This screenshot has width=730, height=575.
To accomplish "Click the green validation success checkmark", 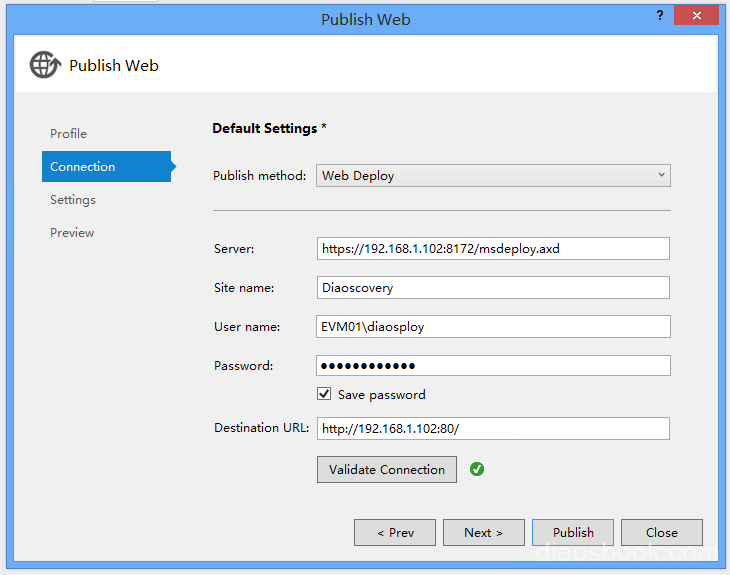I will (477, 469).
